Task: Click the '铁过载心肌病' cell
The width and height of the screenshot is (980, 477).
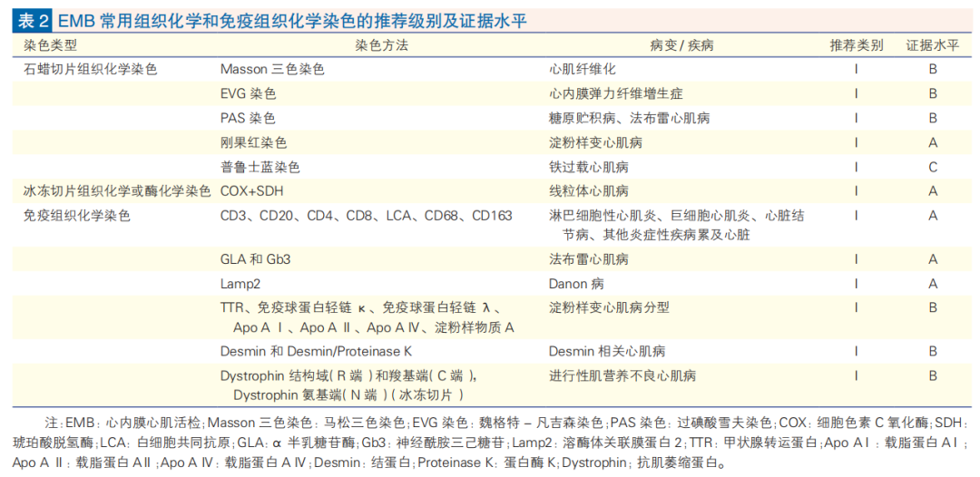Action: (589, 167)
